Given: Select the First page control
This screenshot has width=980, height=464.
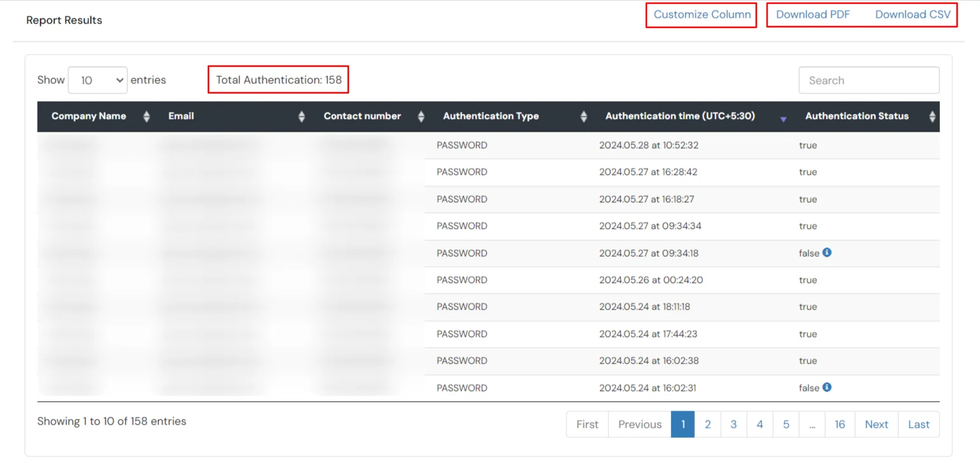Looking at the screenshot, I should [x=587, y=424].
